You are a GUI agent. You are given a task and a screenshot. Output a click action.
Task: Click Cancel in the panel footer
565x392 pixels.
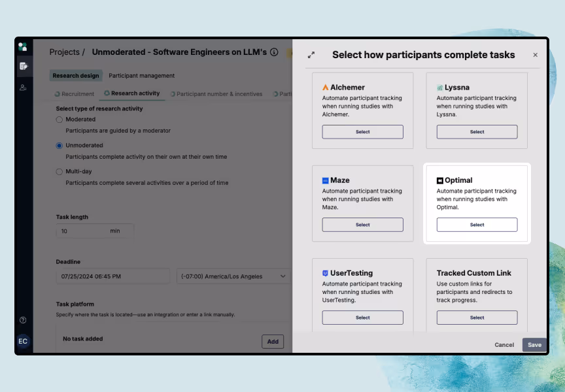coord(504,345)
